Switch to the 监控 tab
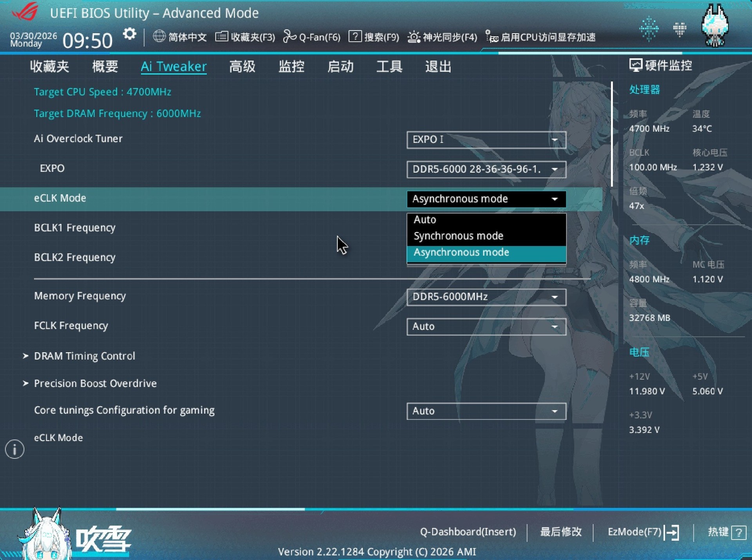The width and height of the screenshot is (752, 560). click(x=291, y=67)
